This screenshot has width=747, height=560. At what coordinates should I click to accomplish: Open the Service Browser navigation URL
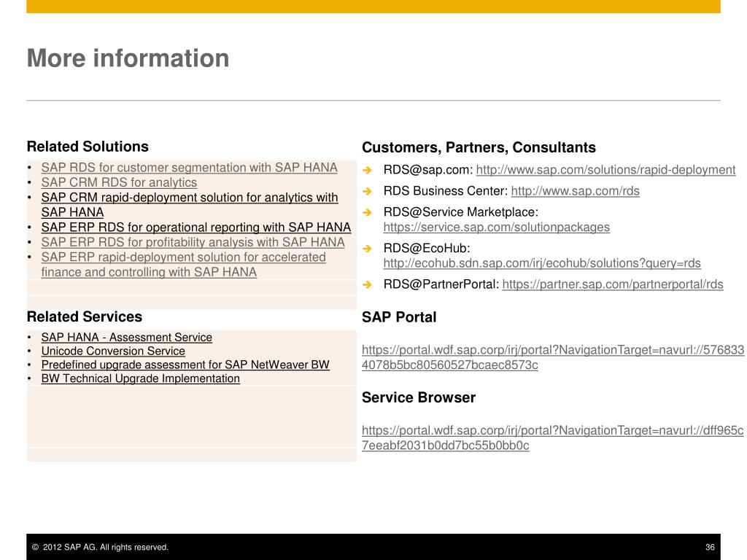click(x=553, y=437)
